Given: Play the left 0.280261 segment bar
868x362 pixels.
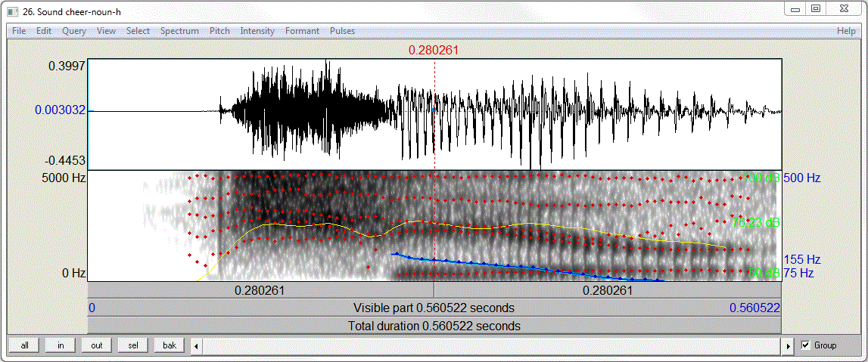Looking at the screenshot, I should (x=261, y=291).
